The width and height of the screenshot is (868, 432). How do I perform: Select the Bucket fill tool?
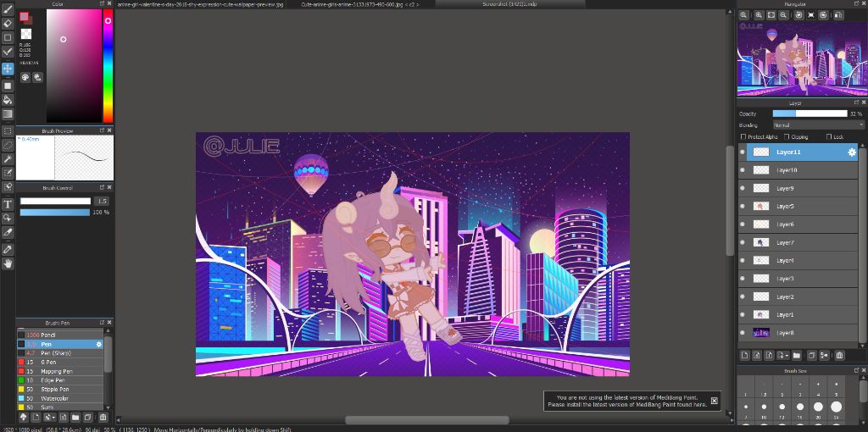[7, 100]
